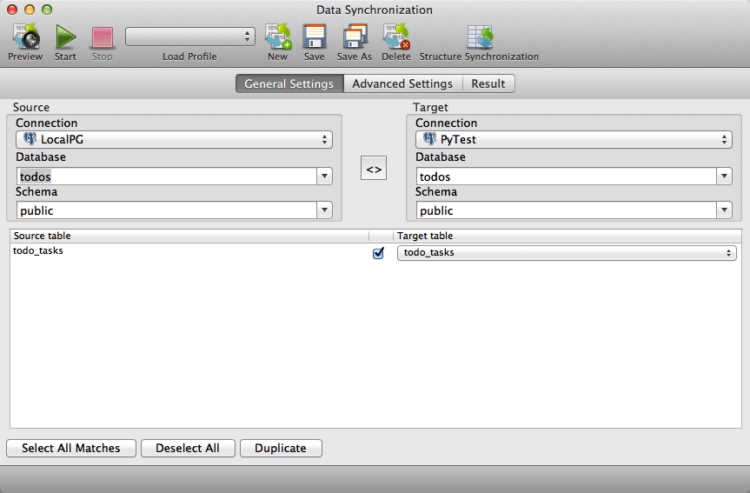Expand the Target Database dropdown arrow
Viewport: 750px width, 493px height.
(x=724, y=176)
